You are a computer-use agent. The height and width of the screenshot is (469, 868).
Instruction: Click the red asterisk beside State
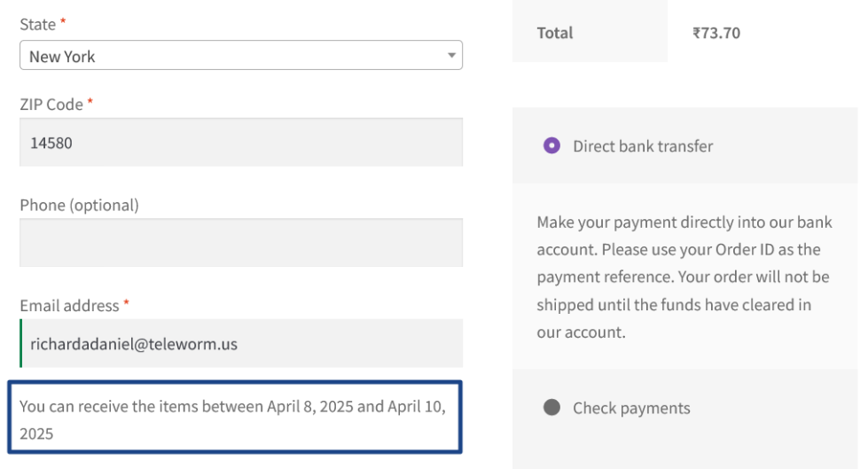(x=63, y=23)
